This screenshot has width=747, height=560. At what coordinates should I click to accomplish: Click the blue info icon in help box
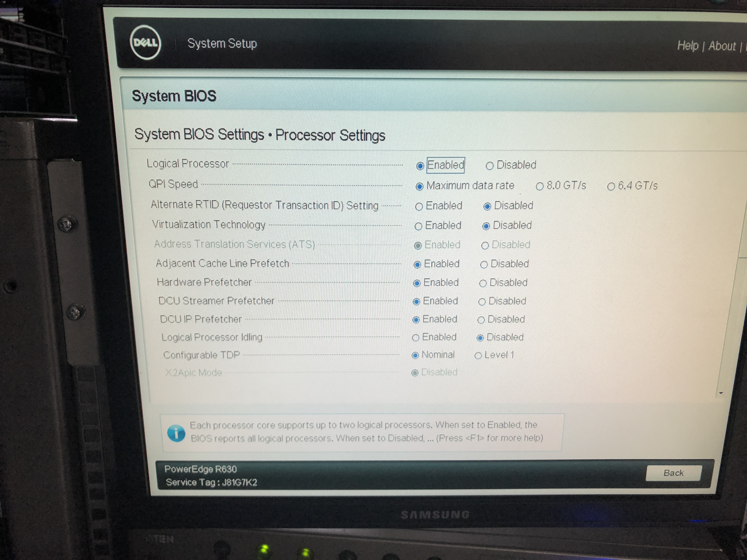click(176, 433)
